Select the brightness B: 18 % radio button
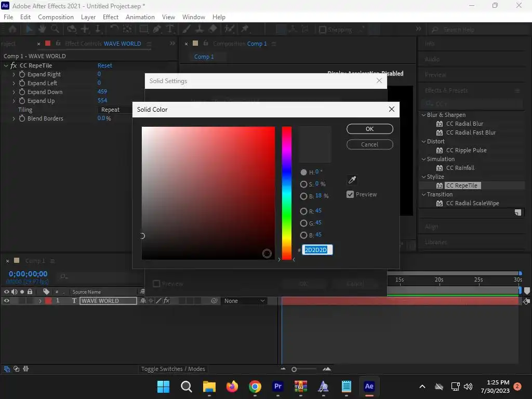Screen dimensions: 532x399 303,196
